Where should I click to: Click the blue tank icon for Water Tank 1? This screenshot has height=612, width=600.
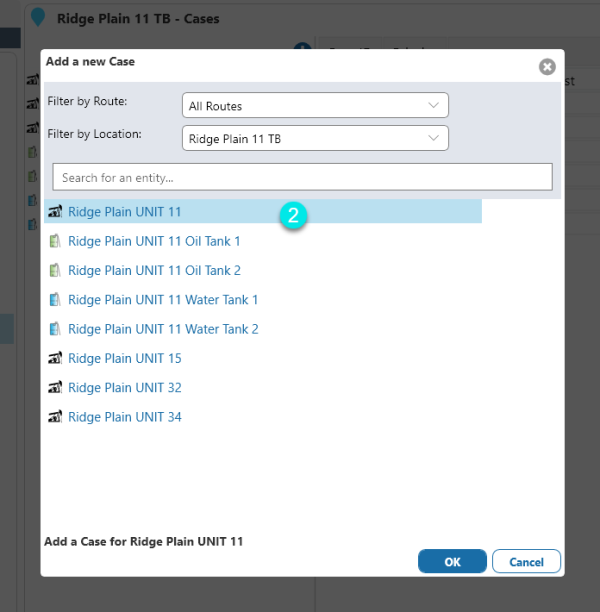pyautogui.click(x=55, y=299)
